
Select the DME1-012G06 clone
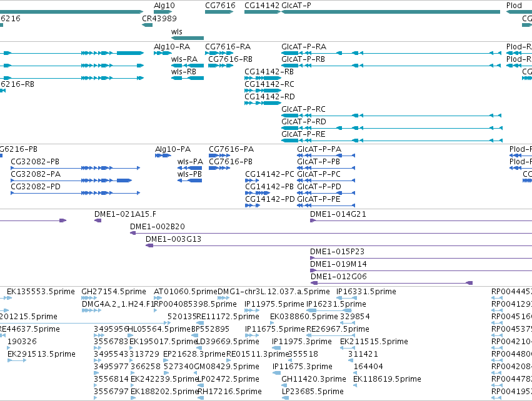pyautogui.click(x=391, y=283)
